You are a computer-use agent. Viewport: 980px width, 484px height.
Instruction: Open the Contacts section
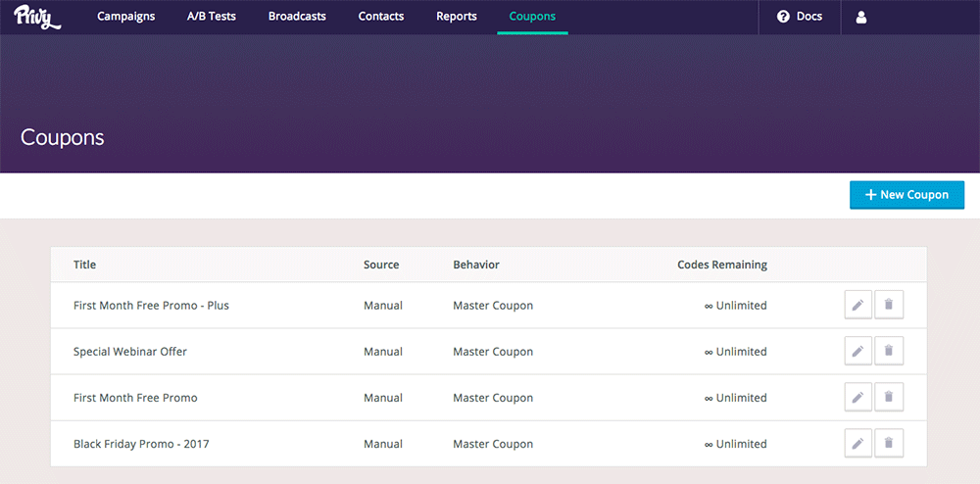[x=381, y=17]
